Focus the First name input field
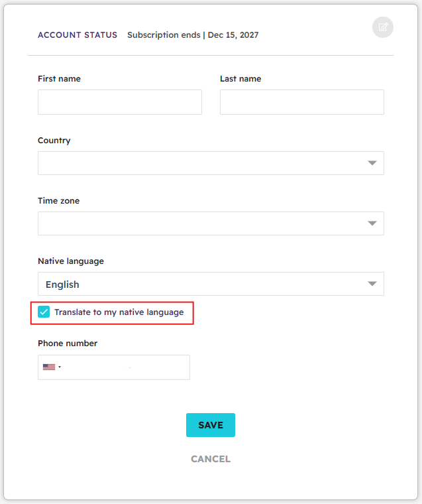The image size is (422, 504). (120, 102)
